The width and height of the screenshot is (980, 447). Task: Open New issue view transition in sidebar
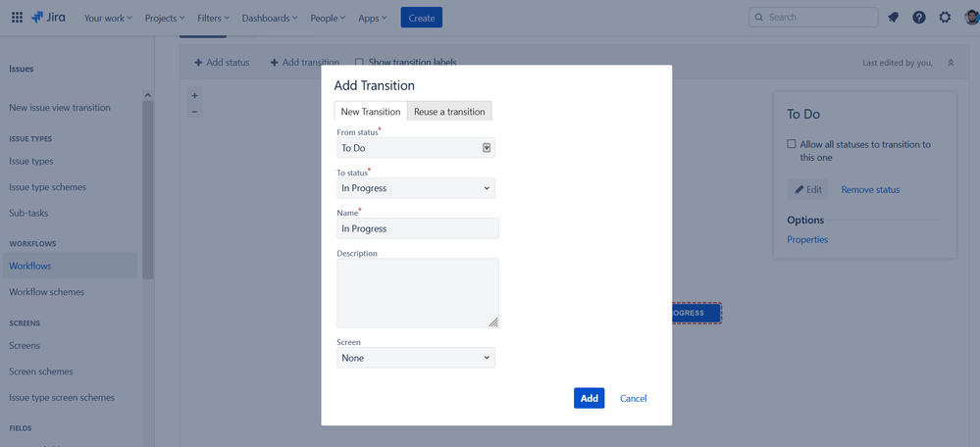click(60, 108)
